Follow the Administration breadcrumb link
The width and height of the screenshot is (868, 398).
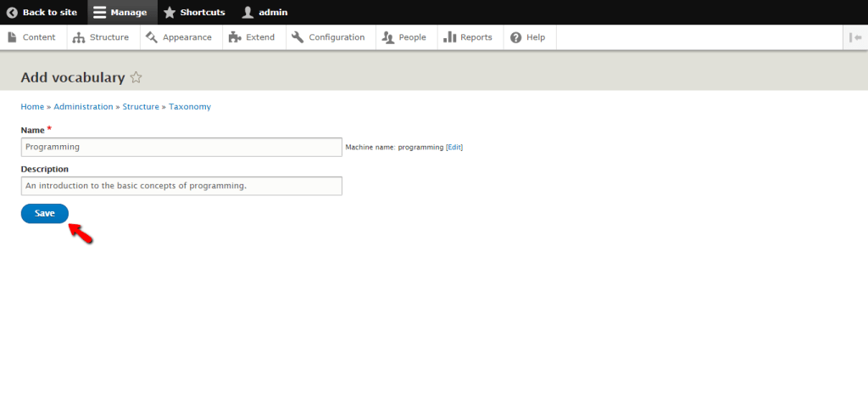point(83,106)
